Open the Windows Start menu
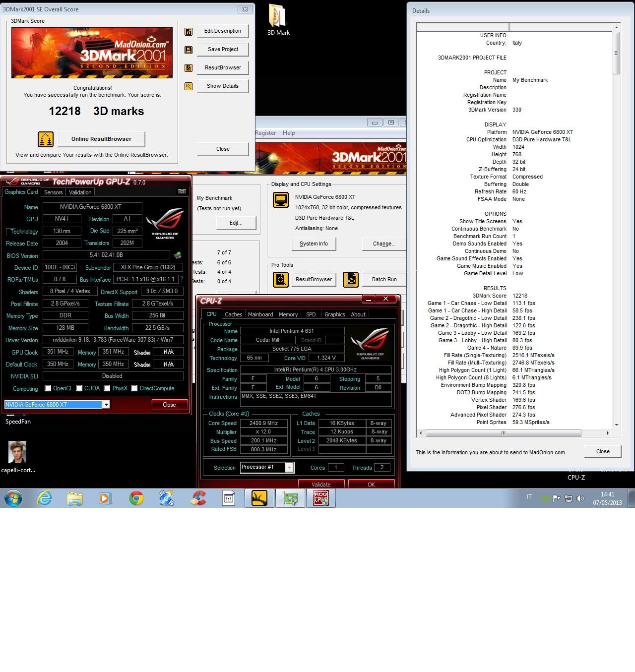This screenshot has height=672, width=635. (13, 498)
